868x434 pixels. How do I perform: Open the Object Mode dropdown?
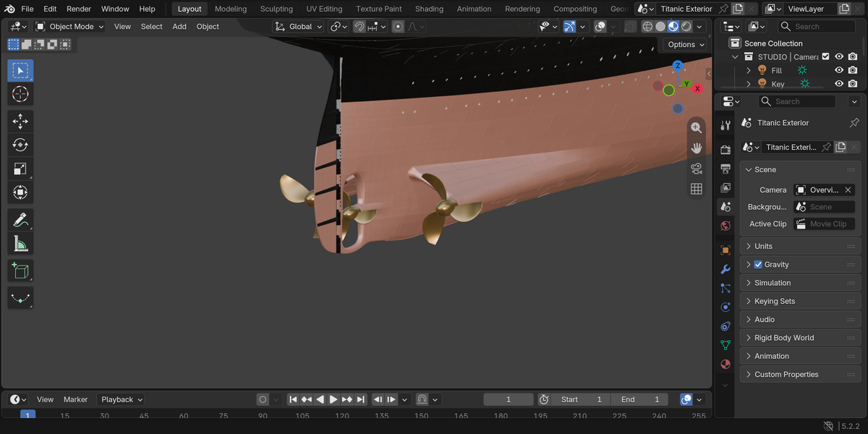pos(70,27)
